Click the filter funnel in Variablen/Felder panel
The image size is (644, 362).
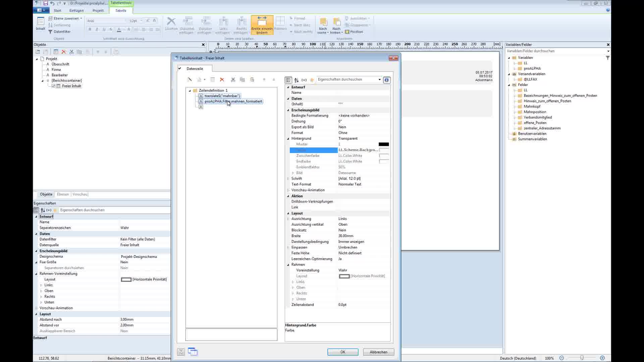point(607,58)
